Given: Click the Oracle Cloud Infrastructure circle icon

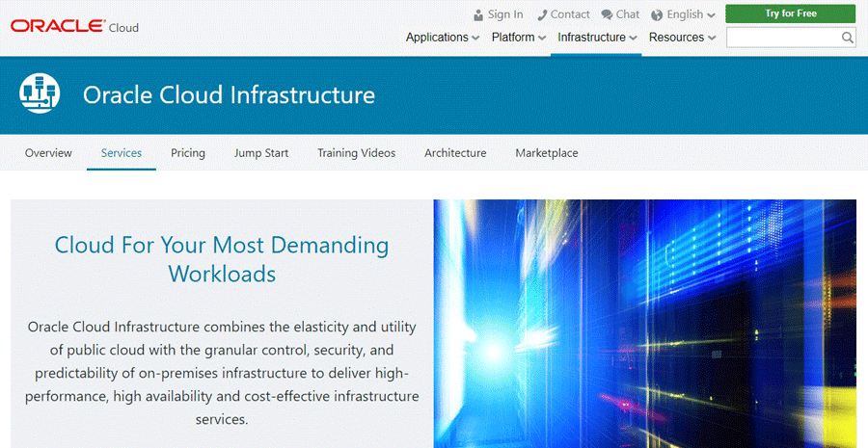Looking at the screenshot, I should 40,93.
